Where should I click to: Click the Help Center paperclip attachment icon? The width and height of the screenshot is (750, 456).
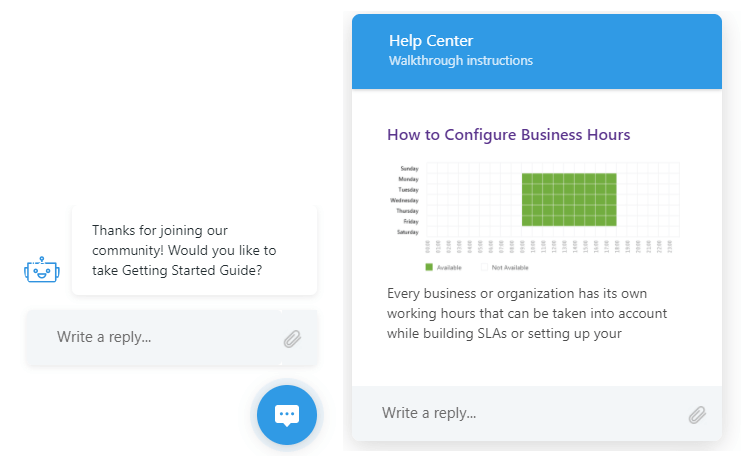(697, 414)
